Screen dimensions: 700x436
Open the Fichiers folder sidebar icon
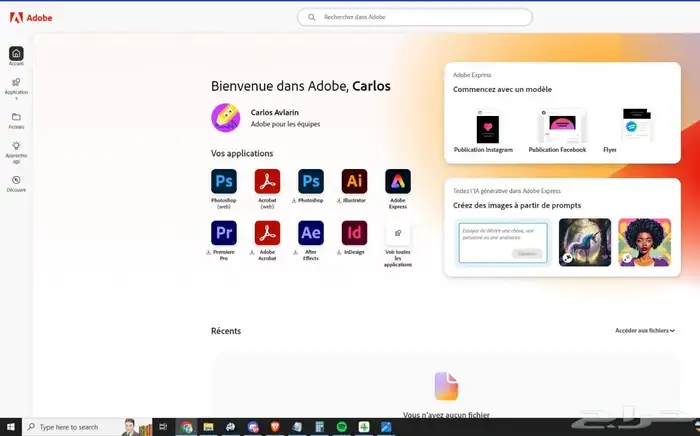click(16, 117)
